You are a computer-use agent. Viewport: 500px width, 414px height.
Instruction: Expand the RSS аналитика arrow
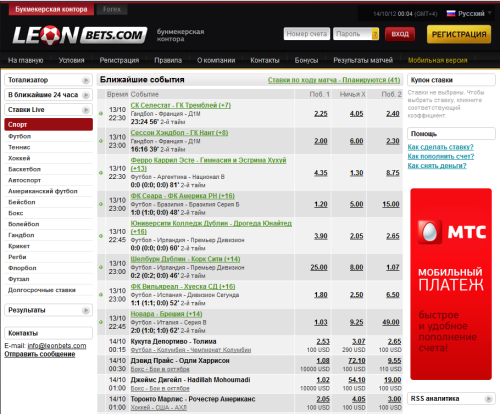coord(489,399)
